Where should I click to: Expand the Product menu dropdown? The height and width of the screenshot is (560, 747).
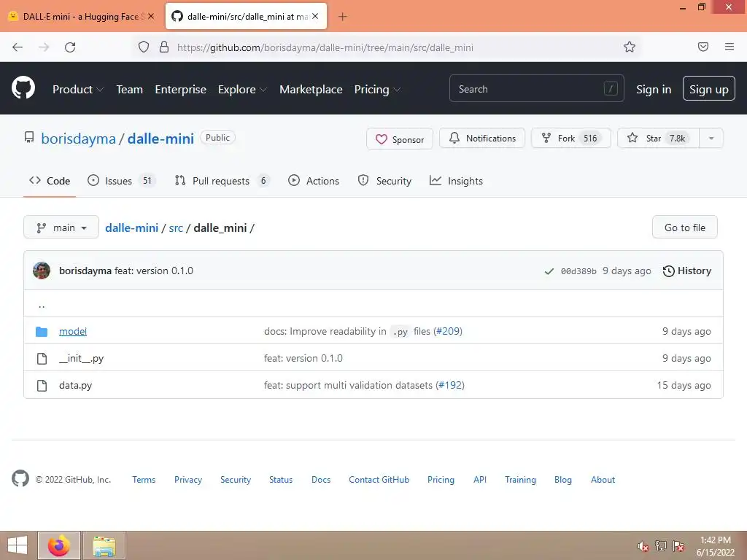coord(77,90)
